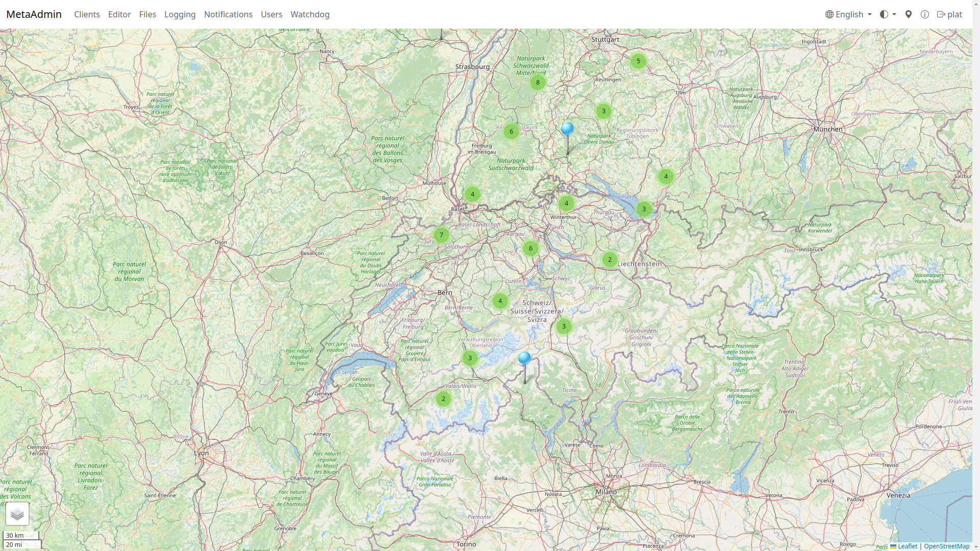
Task: Open the English language dropdown
Action: pyautogui.click(x=848, y=14)
